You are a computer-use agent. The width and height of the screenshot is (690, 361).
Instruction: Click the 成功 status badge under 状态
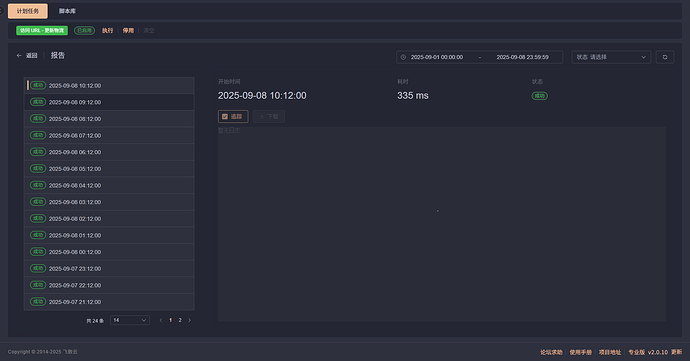tap(540, 96)
